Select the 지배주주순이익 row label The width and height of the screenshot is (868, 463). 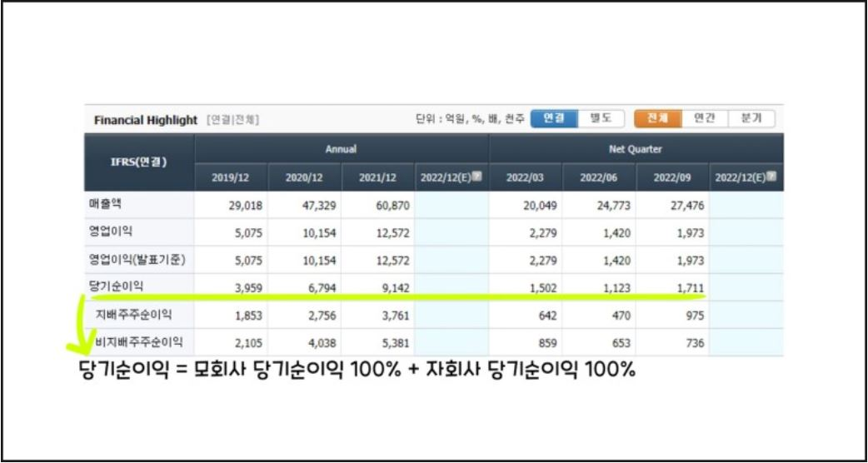tap(133, 316)
